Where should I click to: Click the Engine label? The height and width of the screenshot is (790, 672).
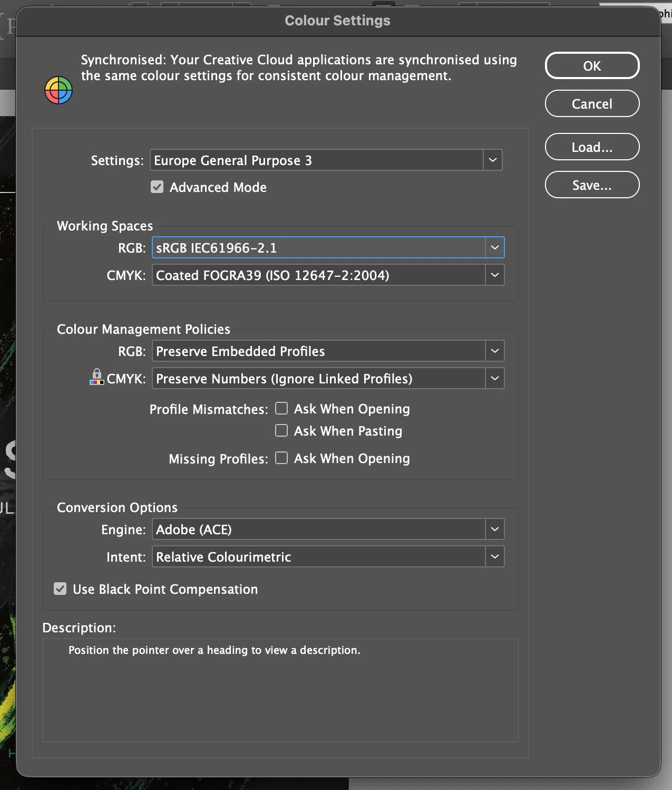pos(123,530)
